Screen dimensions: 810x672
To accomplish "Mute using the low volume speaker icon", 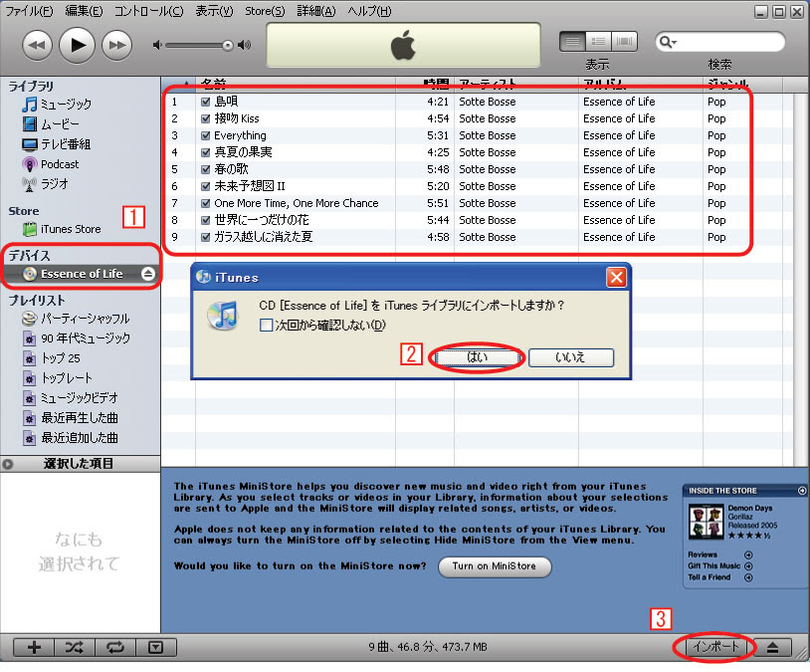I will pos(157,46).
